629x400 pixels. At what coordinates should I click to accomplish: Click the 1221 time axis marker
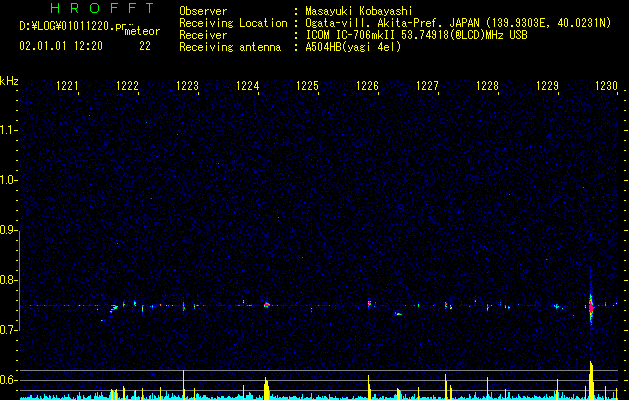(x=67, y=86)
